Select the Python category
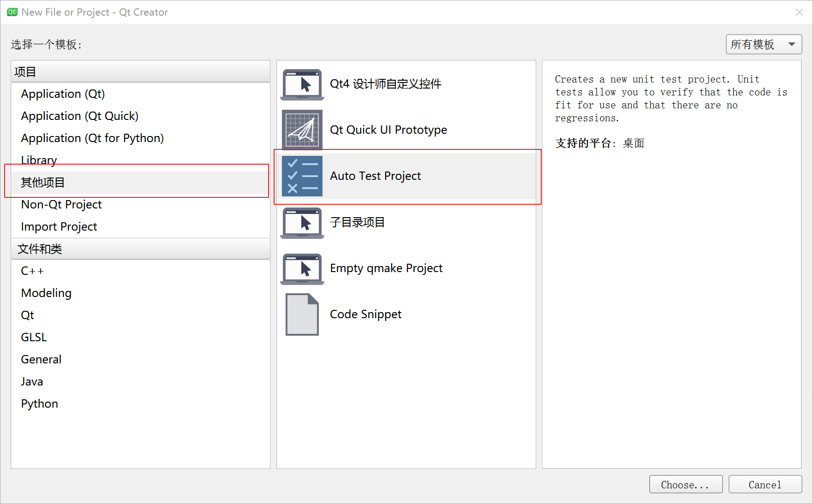This screenshot has width=813, height=504. (140, 404)
